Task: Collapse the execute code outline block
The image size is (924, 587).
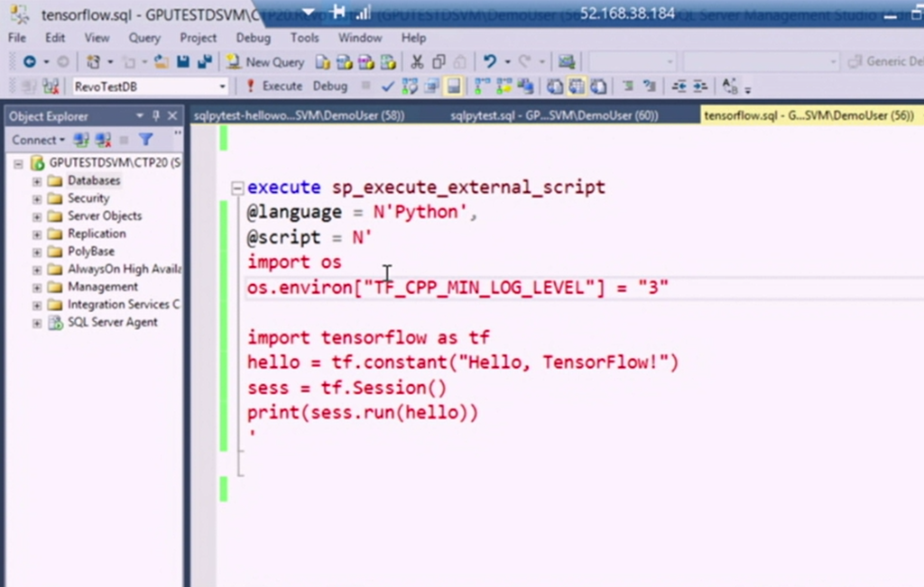Action: click(237, 188)
